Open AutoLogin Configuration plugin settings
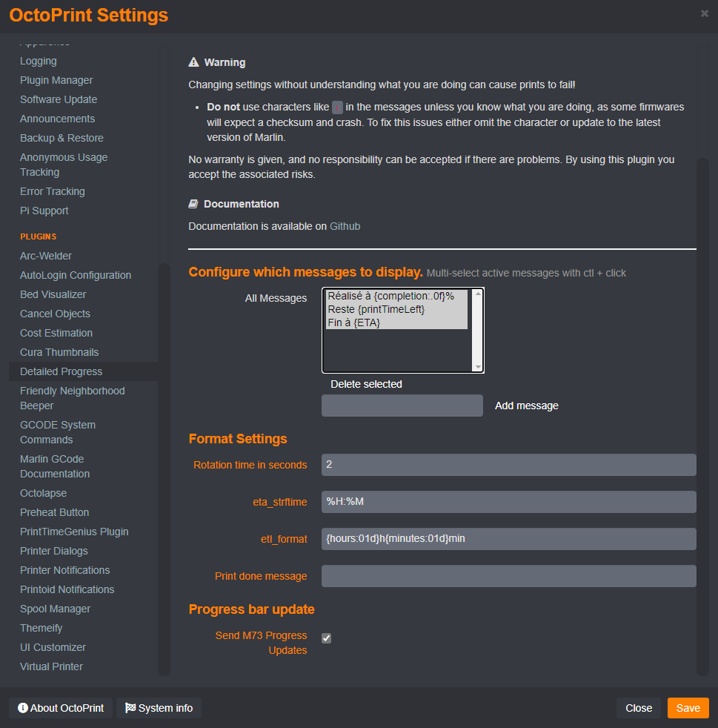The width and height of the screenshot is (718, 728). (x=76, y=275)
